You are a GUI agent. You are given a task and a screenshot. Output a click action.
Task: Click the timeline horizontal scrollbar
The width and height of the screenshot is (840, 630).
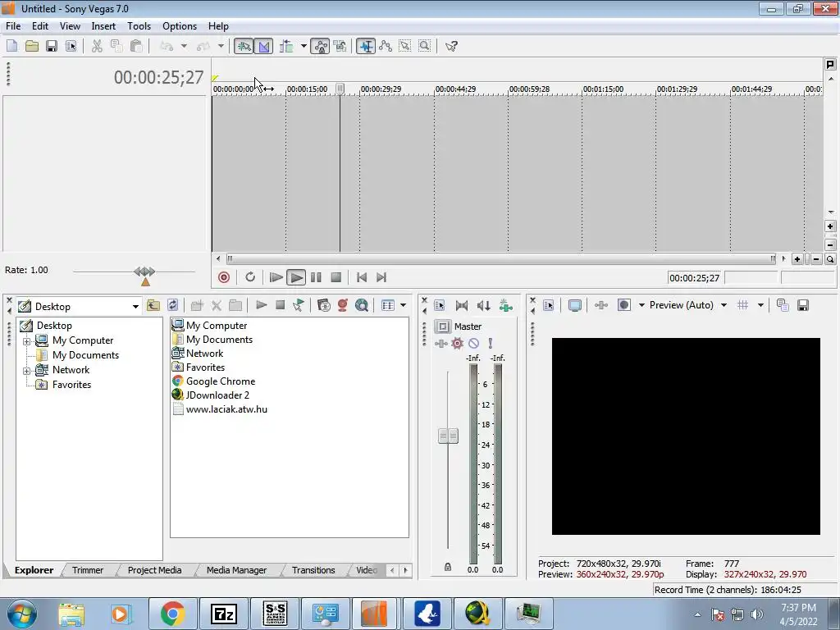pyautogui.click(x=501, y=258)
